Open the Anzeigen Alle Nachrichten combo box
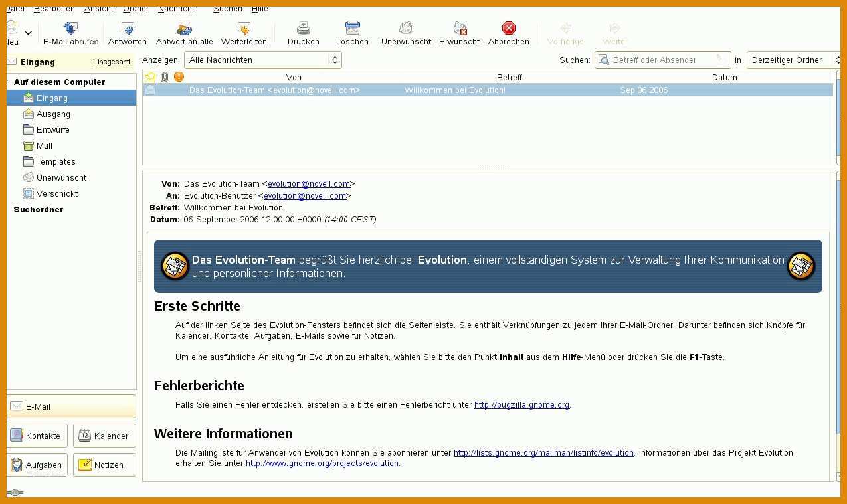This screenshot has width=847, height=504. (263, 60)
